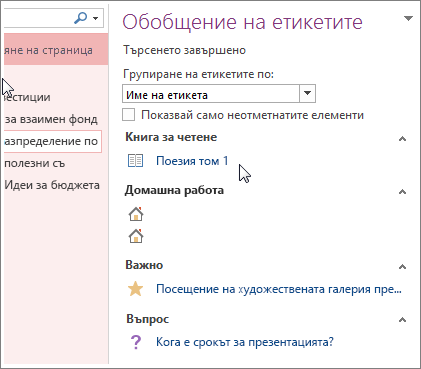Click the 'Книга за четене' group heading
This screenshot has height=369, width=421.
pos(171,137)
